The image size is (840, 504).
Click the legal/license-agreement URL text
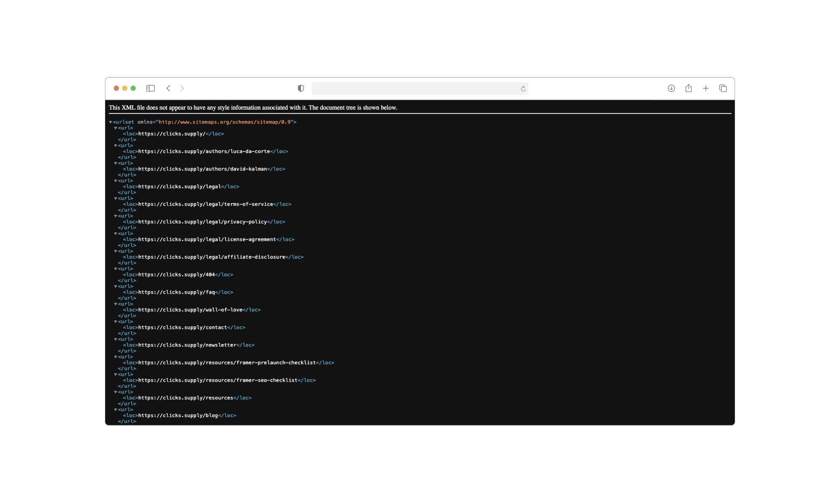pyautogui.click(x=207, y=240)
